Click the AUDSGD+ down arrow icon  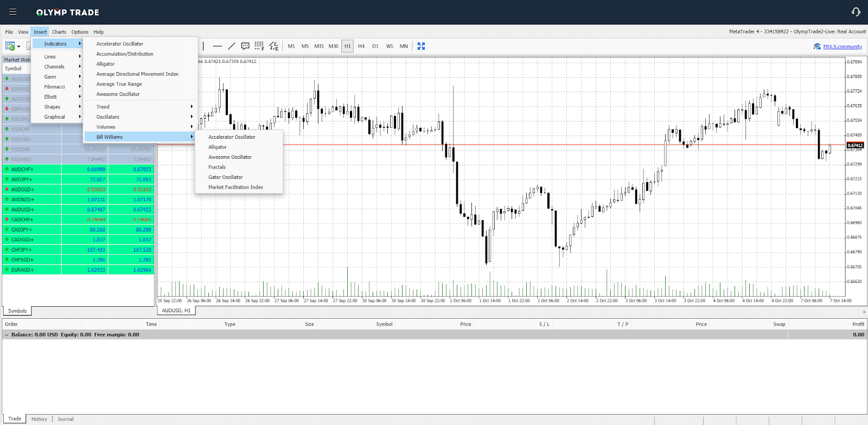[x=7, y=189]
